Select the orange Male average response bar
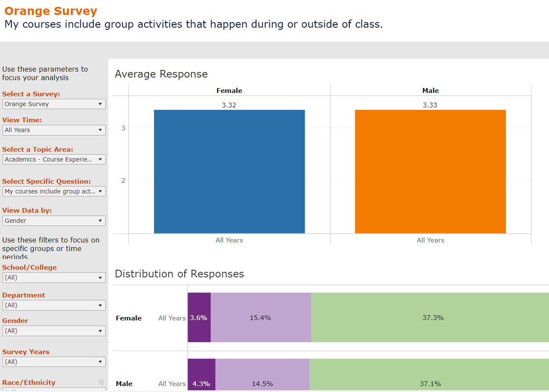Image resolution: width=549 pixels, height=392 pixels. click(x=430, y=171)
